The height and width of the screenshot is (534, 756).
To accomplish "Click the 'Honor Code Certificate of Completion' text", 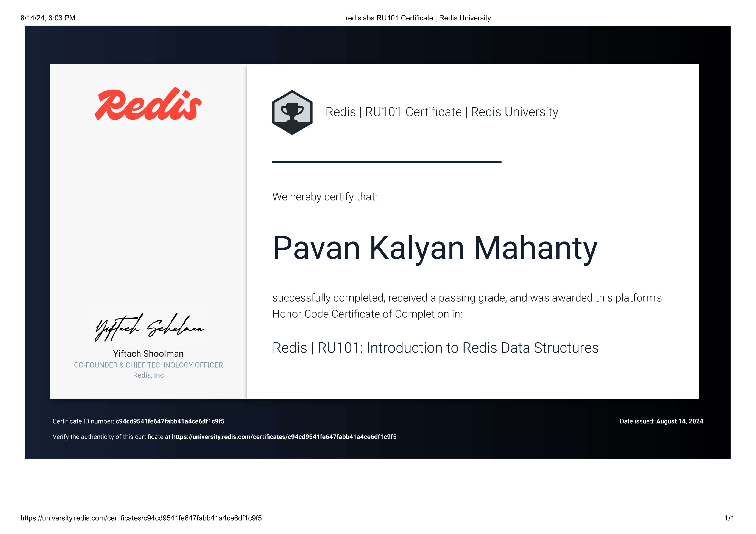I will [367, 314].
